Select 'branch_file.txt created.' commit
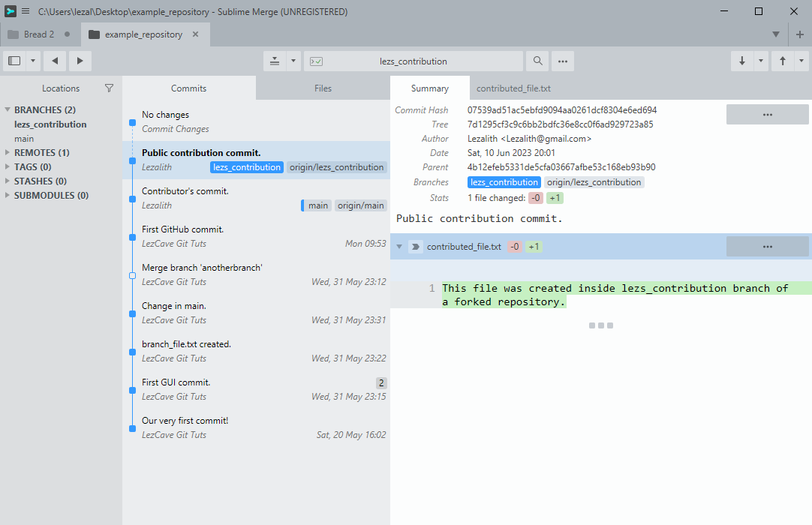Screen dimensions: 812x525 (x=257, y=352)
